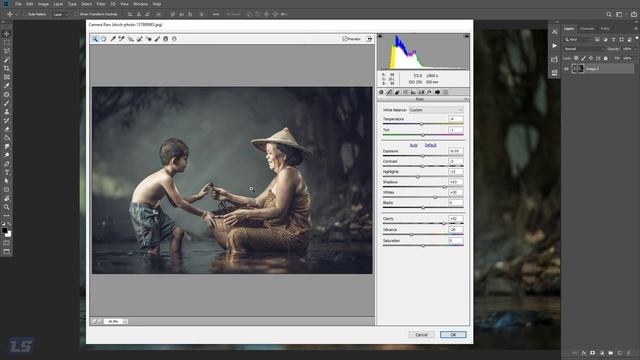This screenshot has height=360, width=640.
Task: Open the zoom level dropdown below preview
Action: click(x=125, y=322)
